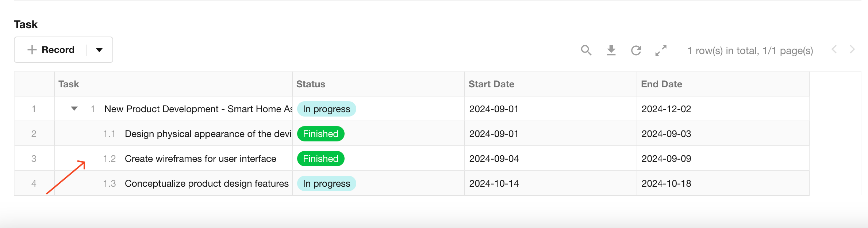Screen dimensions: 868x228
Task: Click end date 2024-12-02 cell
Action: pyautogui.click(x=666, y=109)
